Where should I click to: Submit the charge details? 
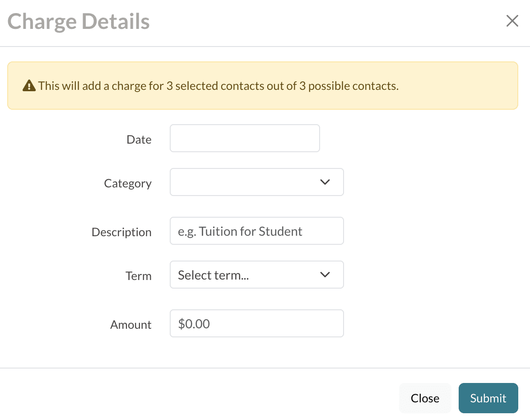(488, 398)
